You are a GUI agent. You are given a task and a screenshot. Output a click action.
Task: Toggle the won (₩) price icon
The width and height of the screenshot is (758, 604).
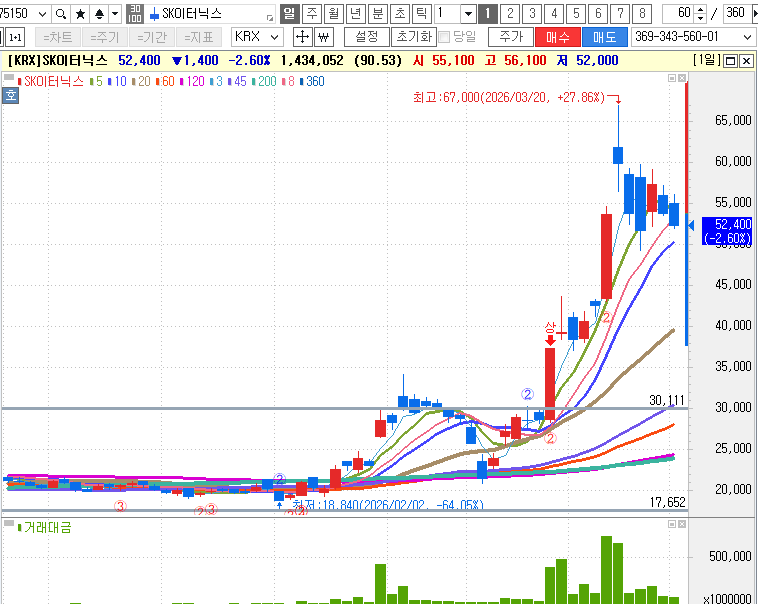tap(324, 37)
